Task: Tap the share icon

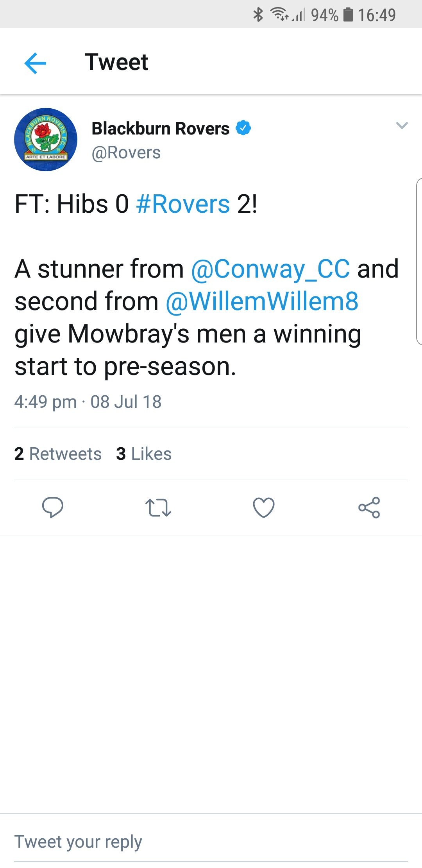Action: [x=369, y=508]
